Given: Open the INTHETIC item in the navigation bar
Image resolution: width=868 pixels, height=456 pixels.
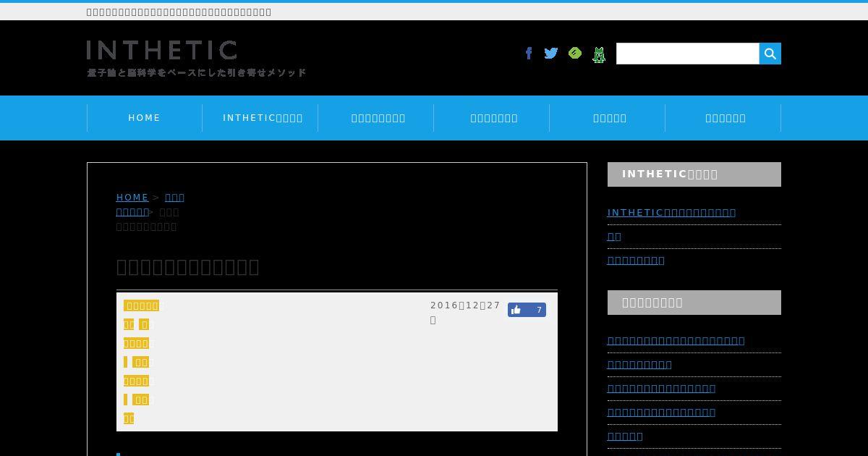Looking at the screenshot, I should pos(260,118).
